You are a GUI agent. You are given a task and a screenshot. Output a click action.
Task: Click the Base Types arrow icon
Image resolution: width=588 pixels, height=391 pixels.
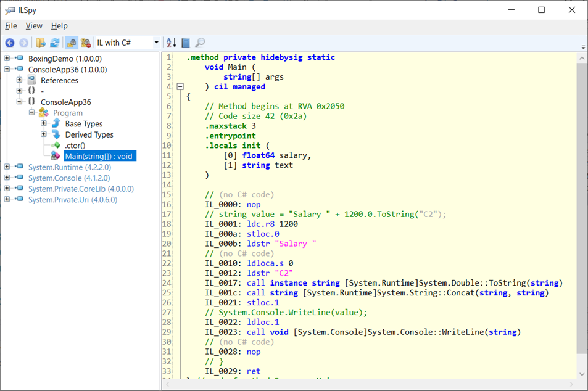point(56,123)
